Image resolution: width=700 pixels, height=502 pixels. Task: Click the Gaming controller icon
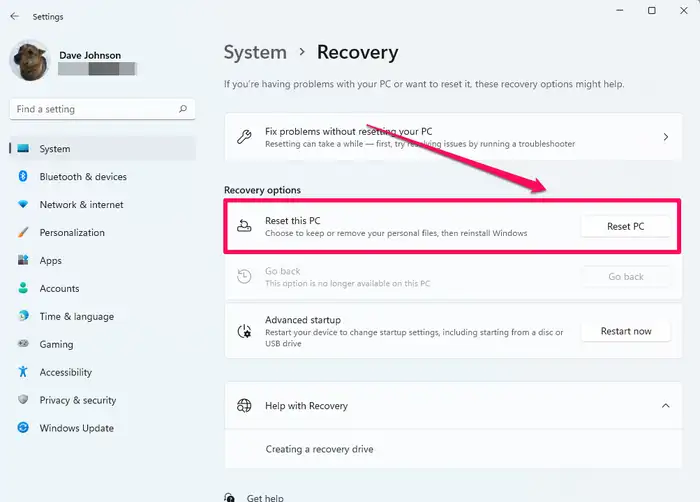pos(23,343)
